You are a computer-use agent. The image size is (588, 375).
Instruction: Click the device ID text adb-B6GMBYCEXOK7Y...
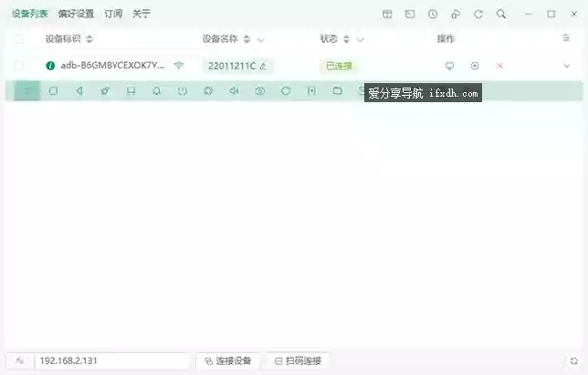pos(112,66)
